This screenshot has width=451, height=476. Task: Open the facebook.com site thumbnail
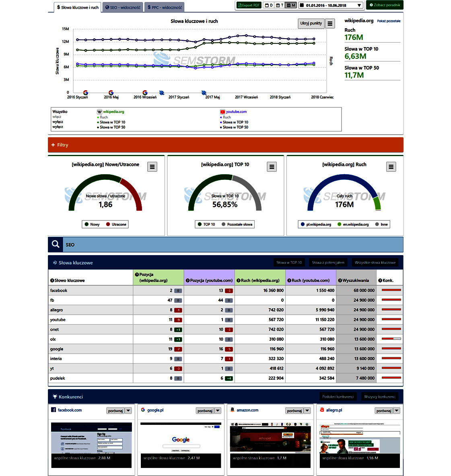coord(91,445)
